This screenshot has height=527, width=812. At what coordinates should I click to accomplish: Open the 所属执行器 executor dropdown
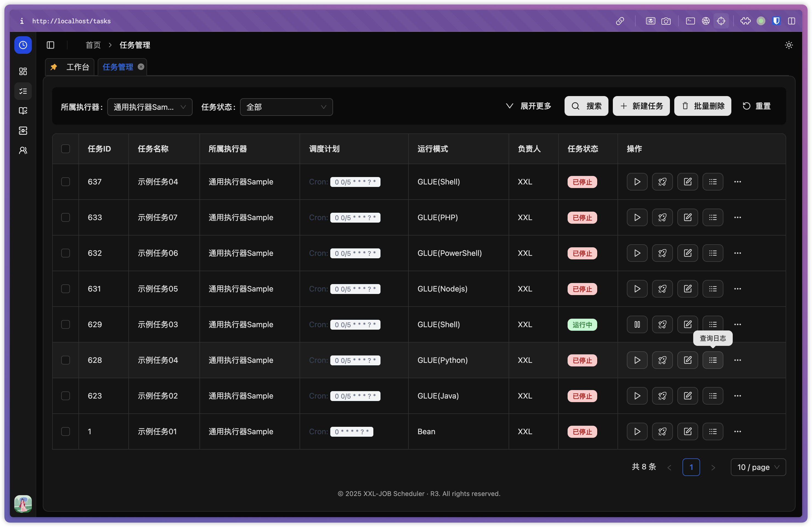[x=150, y=107]
